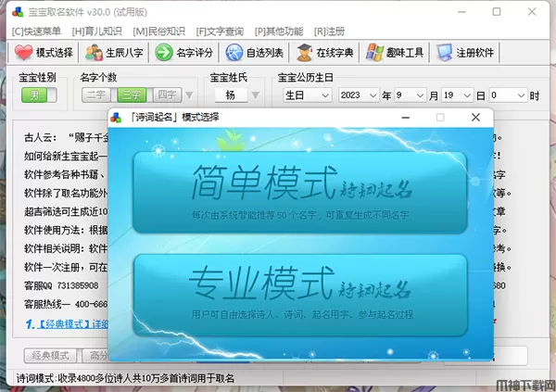Open the [F]文字查询 menu
The width and height of the screenshot is (556, 392).
(220, 32)
